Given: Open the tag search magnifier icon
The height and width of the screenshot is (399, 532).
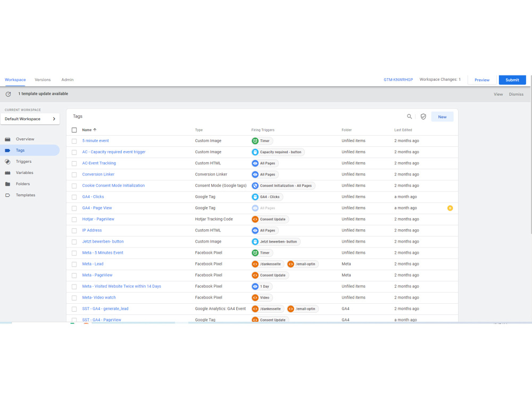Looking at the screenshot, I should point(410,117).
